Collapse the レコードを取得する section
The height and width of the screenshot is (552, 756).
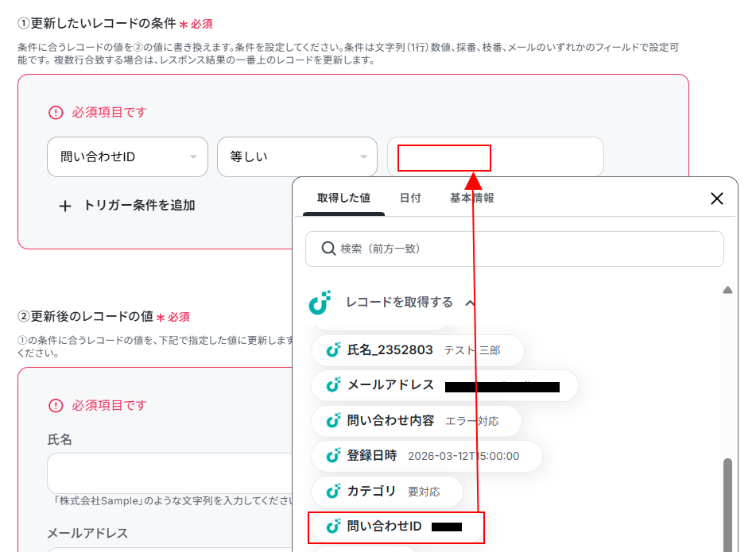pos(470,303)
